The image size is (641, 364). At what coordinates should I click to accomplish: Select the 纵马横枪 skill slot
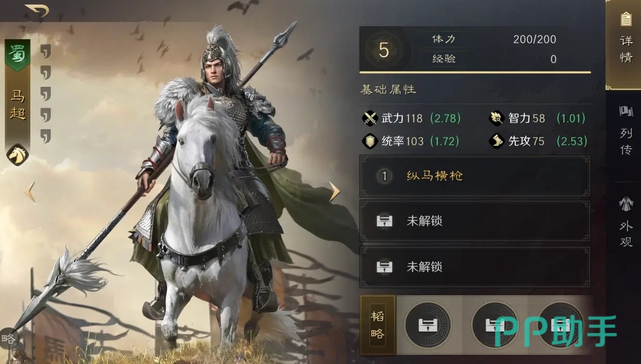475,176
